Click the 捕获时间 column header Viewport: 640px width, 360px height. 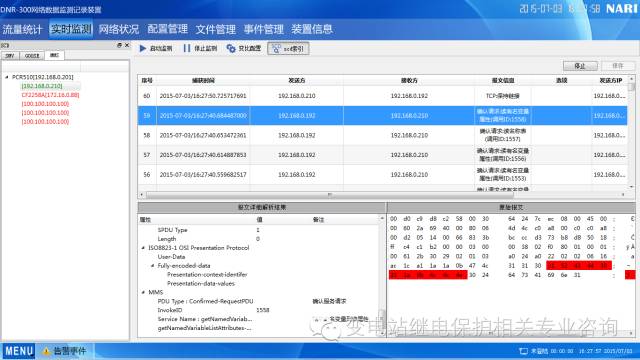click(203, 80)
